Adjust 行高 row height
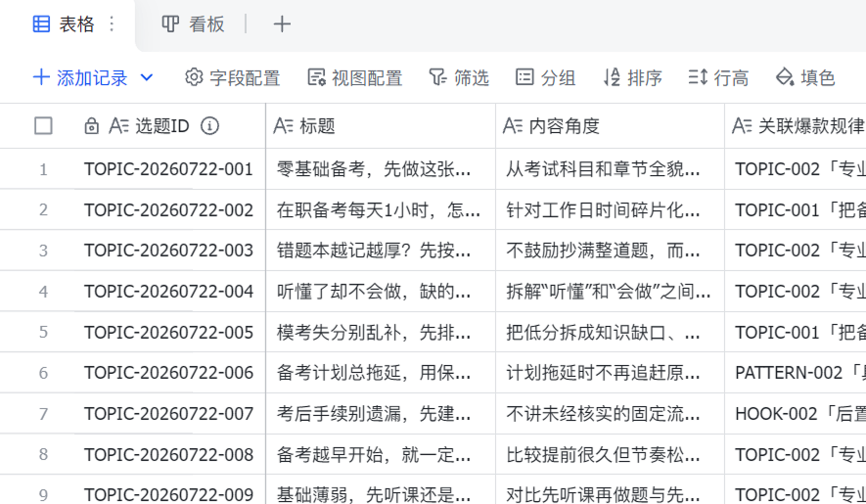 coord(718,78)
